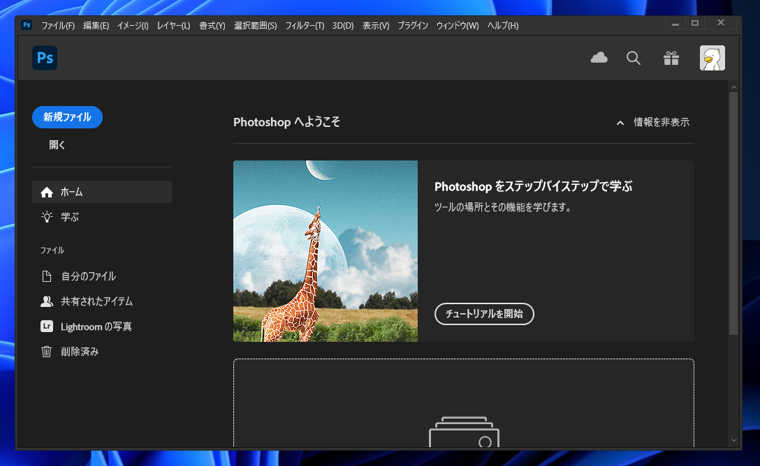
Task: Click the 新規ファイル button
Action: click(67, 117)
